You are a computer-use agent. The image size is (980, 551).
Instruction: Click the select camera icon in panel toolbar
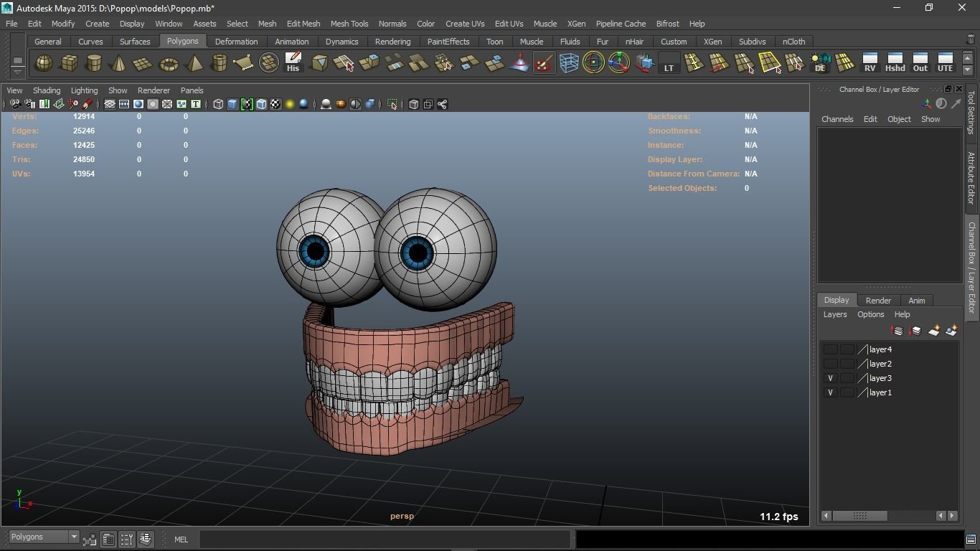click(15, 104)
